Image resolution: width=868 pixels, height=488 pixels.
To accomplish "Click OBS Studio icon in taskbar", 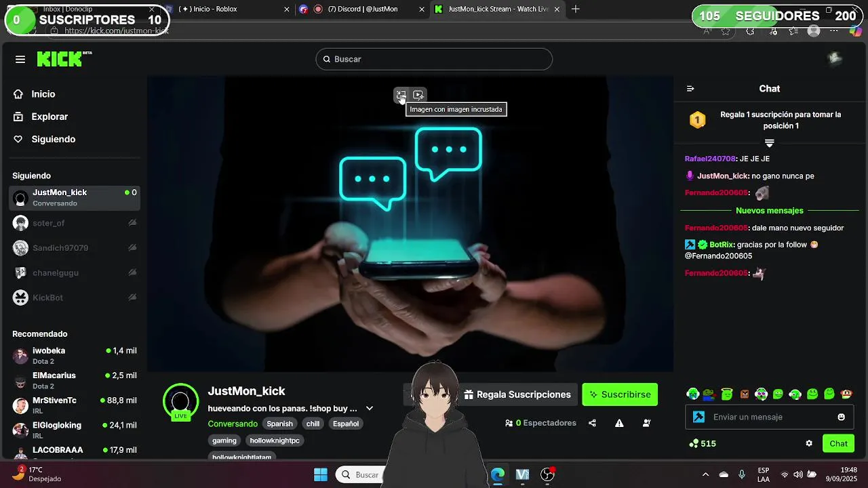I will [x=547, y=474].
